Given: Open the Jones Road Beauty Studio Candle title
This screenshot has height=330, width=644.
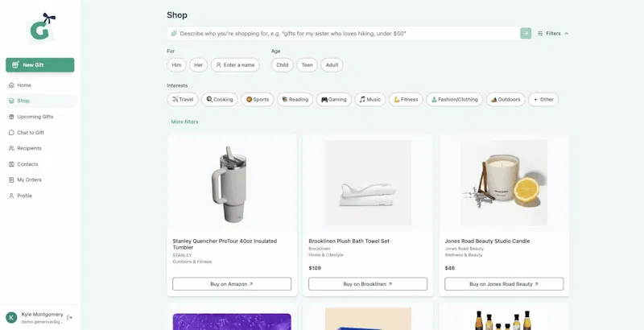Looking at the screenshot, I should pos(487,241).
